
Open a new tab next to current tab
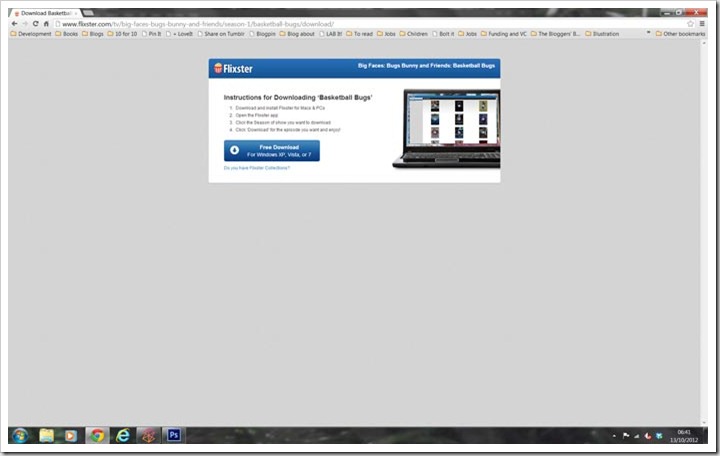(89, 13)
